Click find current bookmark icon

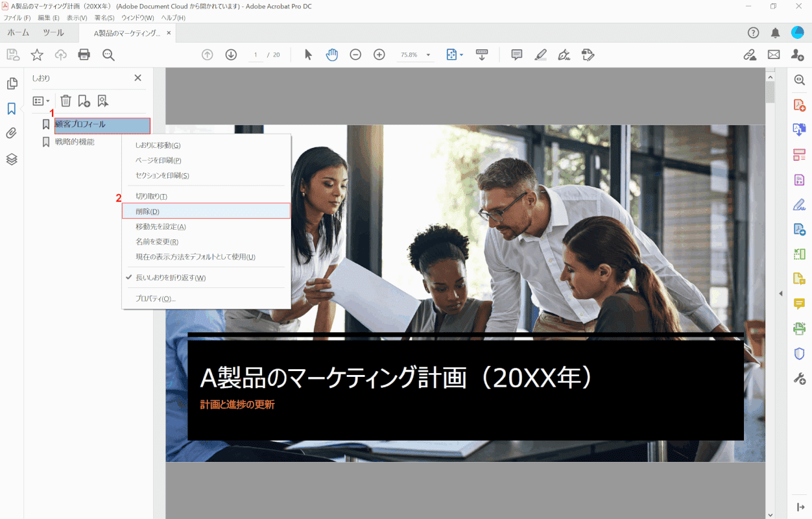click(x=102, y=101)
